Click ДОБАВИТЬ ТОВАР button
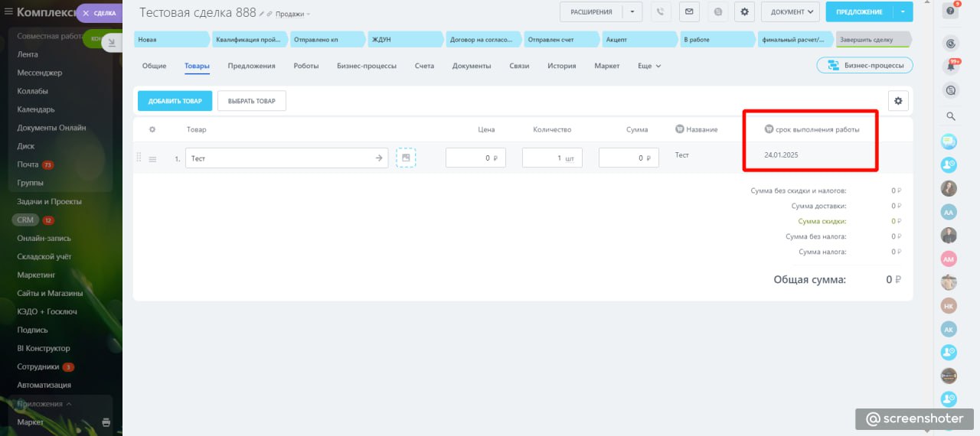 [x=175, y=100]
